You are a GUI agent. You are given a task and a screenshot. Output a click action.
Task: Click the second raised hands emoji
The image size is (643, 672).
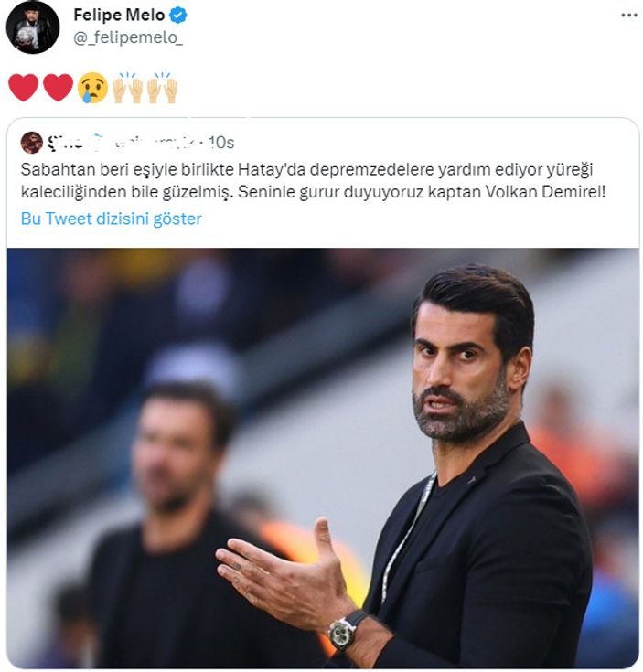tap(163, 88)
